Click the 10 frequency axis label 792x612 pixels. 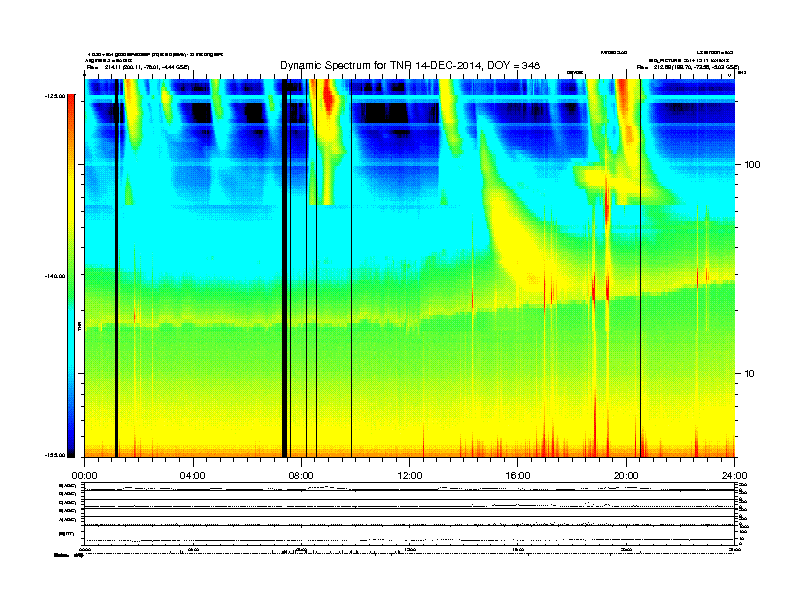(749, 374)
